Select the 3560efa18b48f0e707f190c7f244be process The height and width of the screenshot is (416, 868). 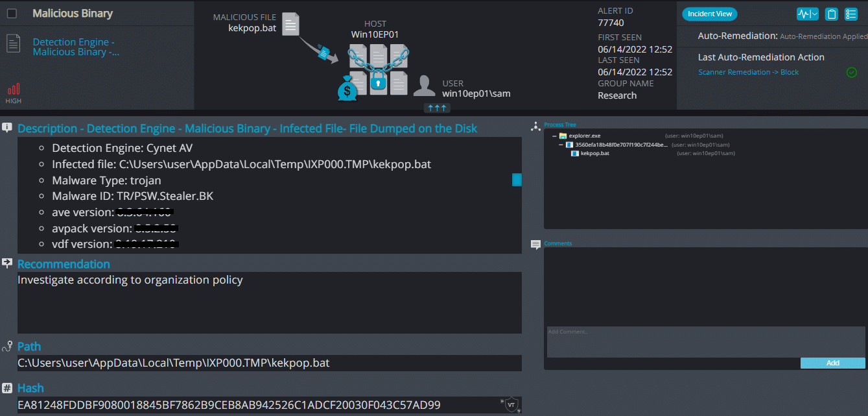[x=621, y=145]
